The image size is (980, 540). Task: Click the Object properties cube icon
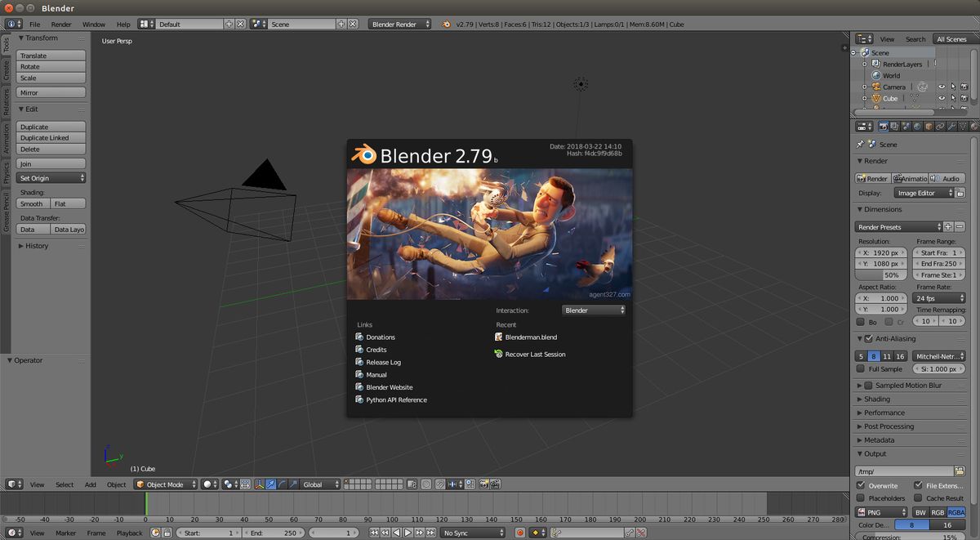929,127
